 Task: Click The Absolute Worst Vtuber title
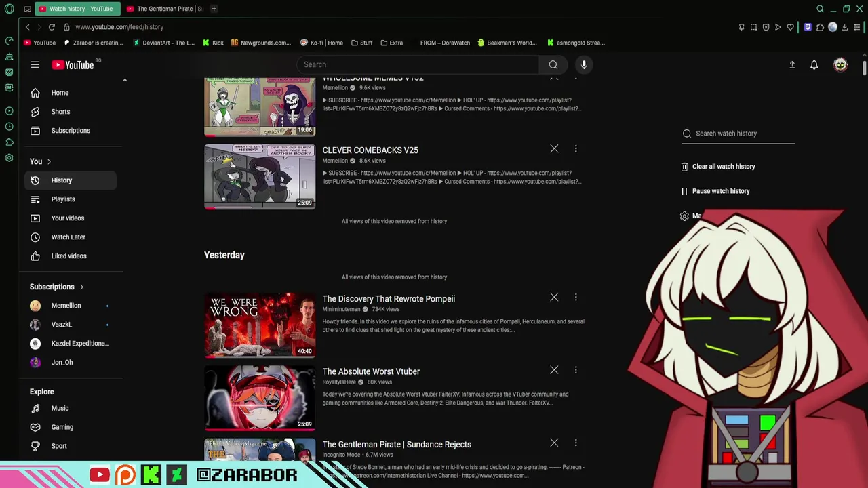pyautogui.click(x=371, y=371)
